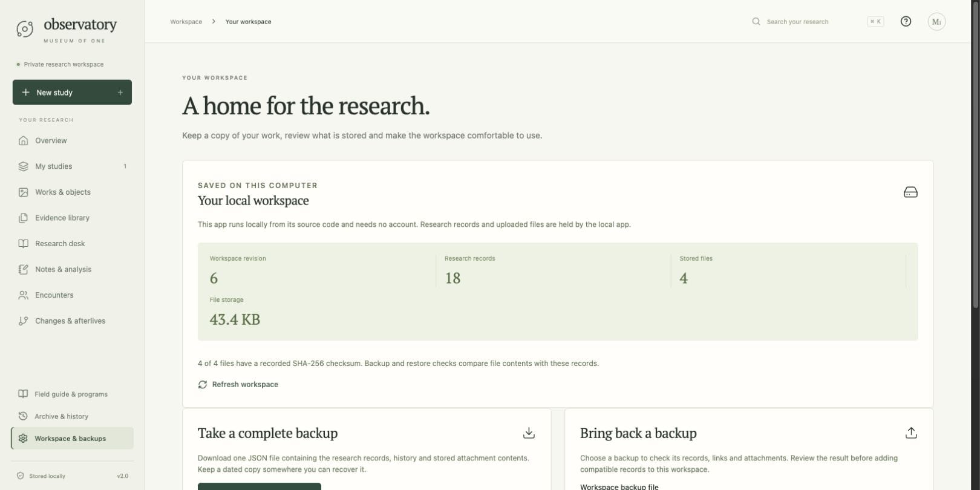Click the 43.4 KB file storage value
The height and width of the screenshot is (490, 980).
click(x=235, y=319)
